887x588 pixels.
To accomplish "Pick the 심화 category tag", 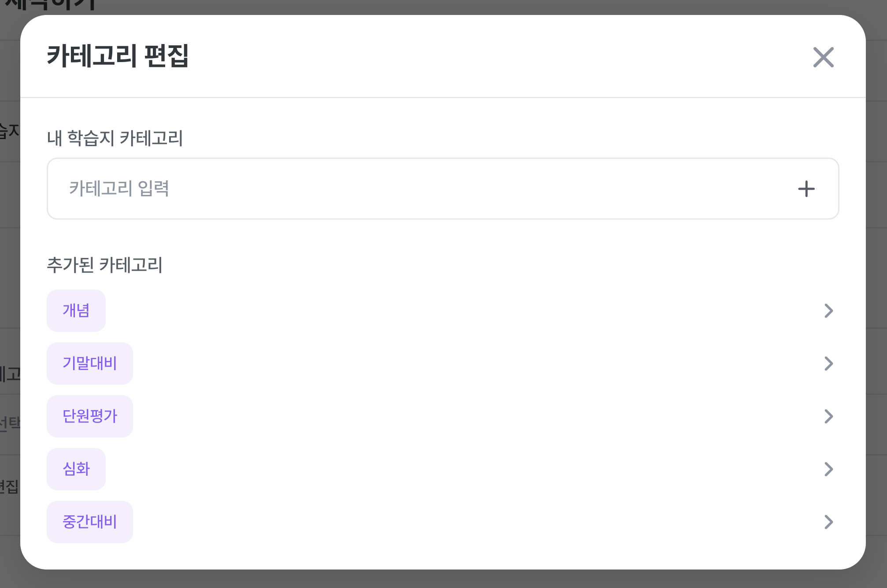I will click(76, 469).
